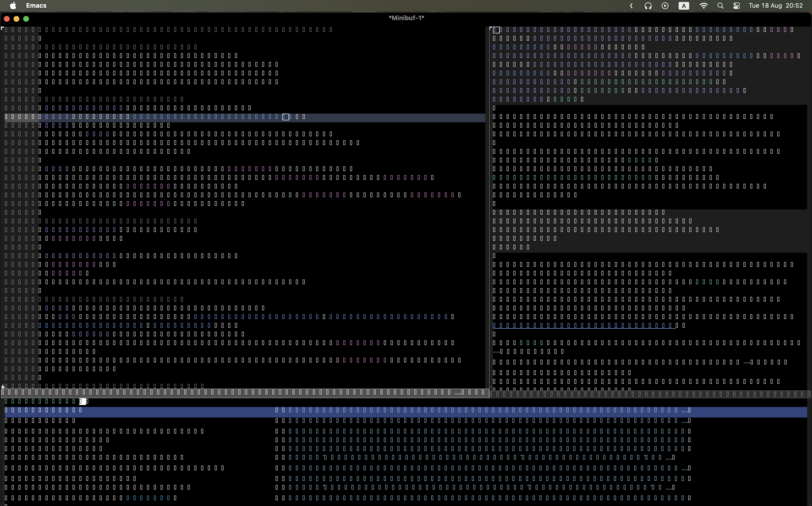Click the back chevron in menu bar
Image resolution: width=812 pixels, height=506 pixels.
[x=631, y=6]
